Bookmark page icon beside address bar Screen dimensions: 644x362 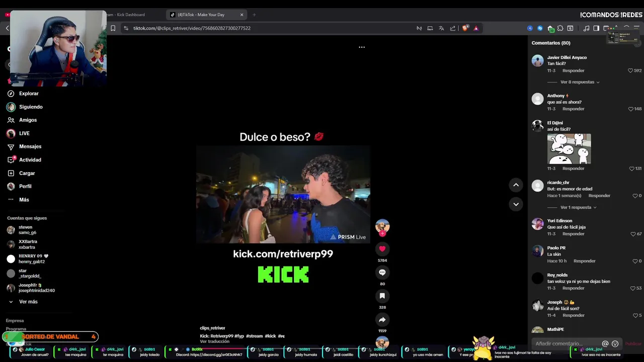coord(113,28)
